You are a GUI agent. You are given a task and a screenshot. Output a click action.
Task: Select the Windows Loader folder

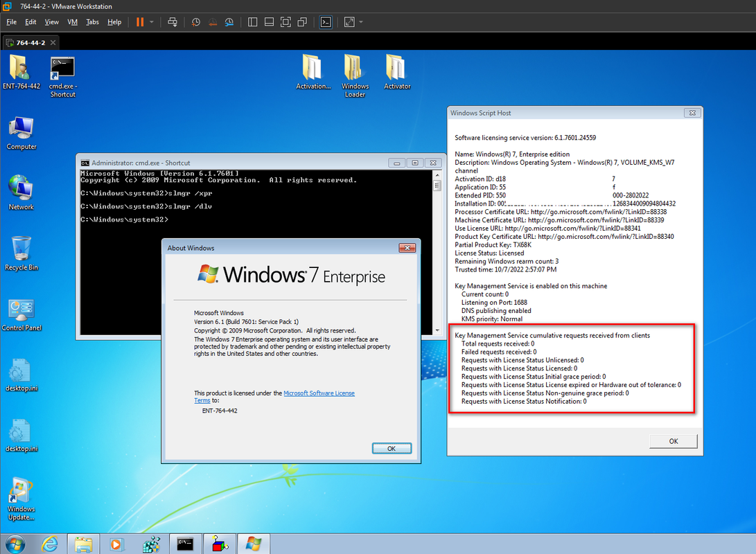pyautogui.click(x=355, y=75)
